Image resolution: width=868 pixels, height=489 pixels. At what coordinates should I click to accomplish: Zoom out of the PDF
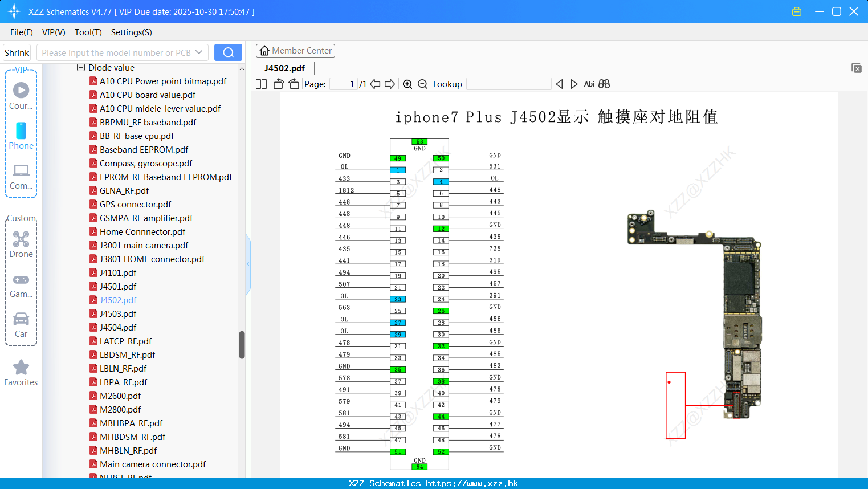[422, 84]
